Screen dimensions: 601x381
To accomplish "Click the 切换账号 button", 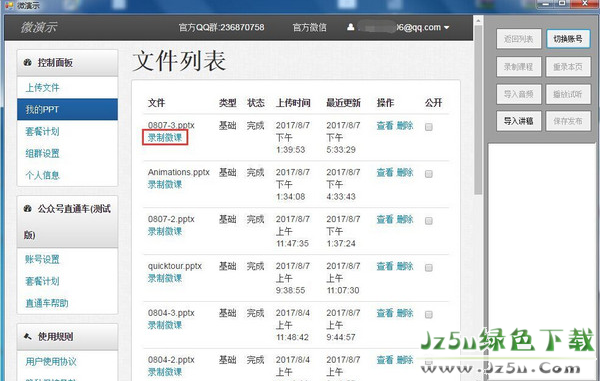I will coord(568,39).
